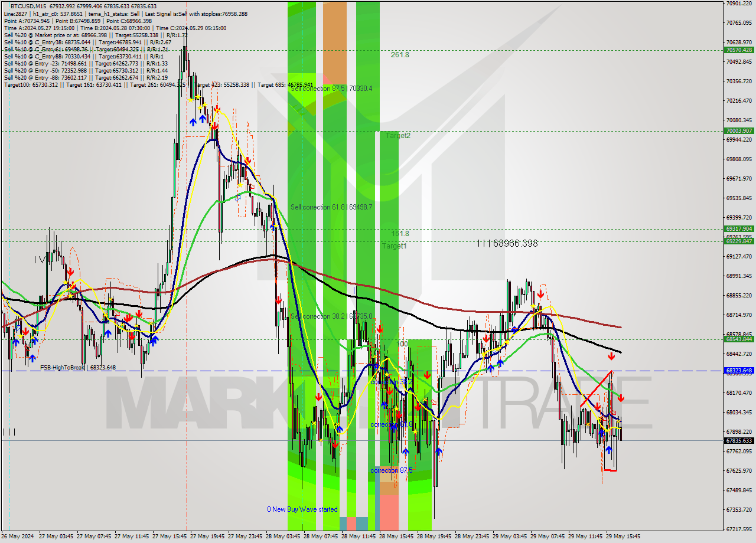
Task: Click 67217.595 on the price axis
Action: click(739, 529)
